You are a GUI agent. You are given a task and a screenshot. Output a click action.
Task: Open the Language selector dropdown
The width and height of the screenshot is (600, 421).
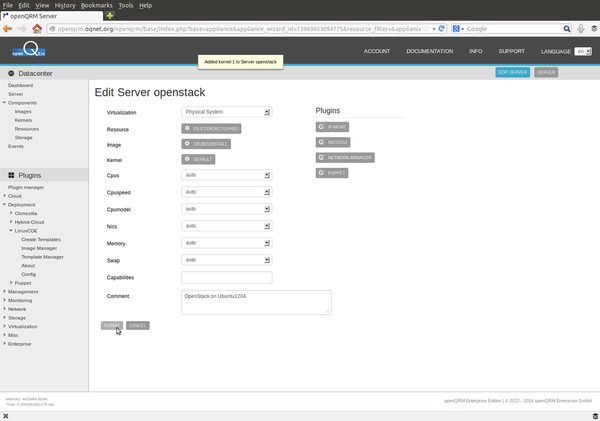(583, 51)
